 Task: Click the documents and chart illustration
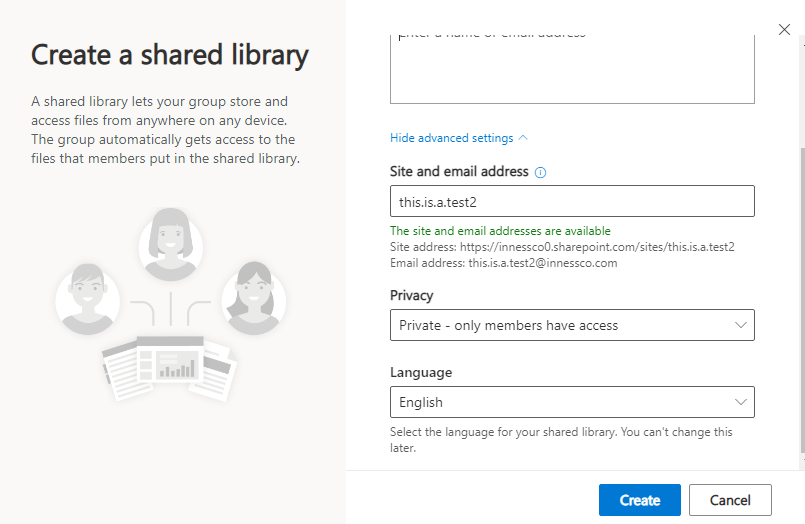tap(169, 363)
